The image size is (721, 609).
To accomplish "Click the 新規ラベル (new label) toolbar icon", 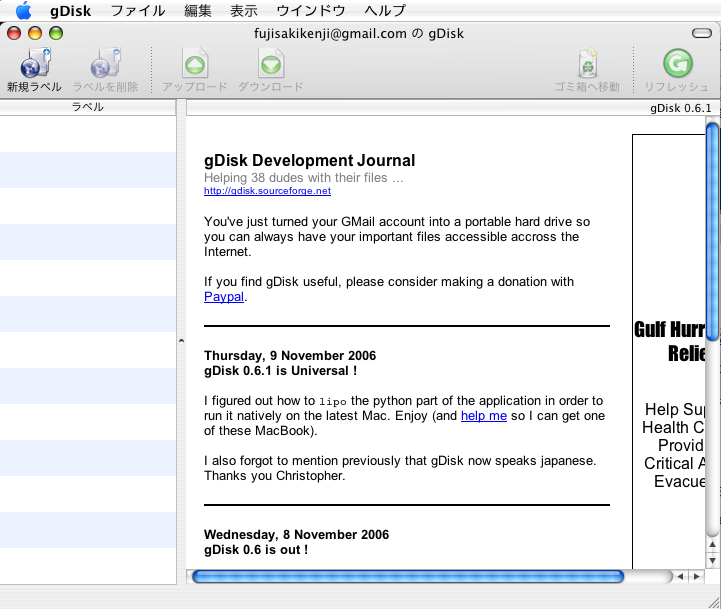I will [x=35, y=63].
